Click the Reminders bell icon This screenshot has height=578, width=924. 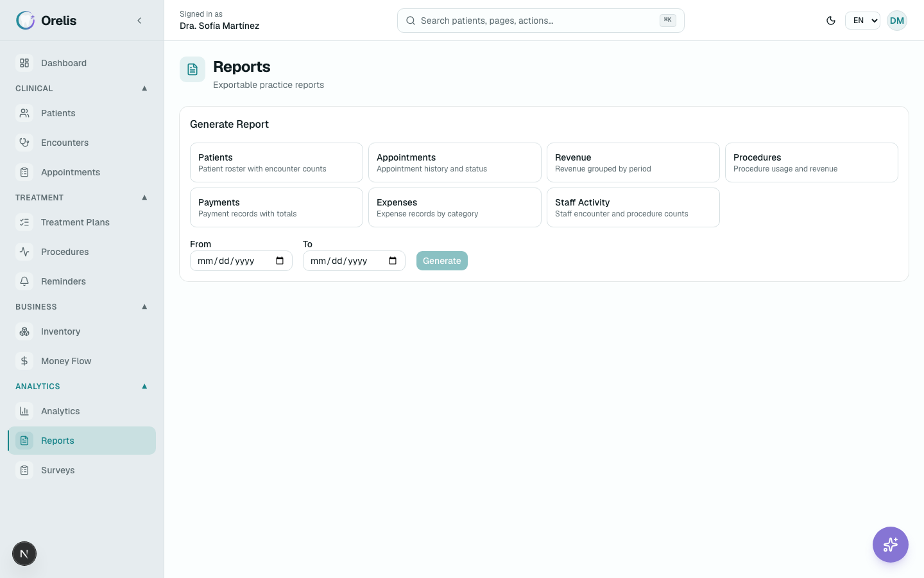coord(24,281)
